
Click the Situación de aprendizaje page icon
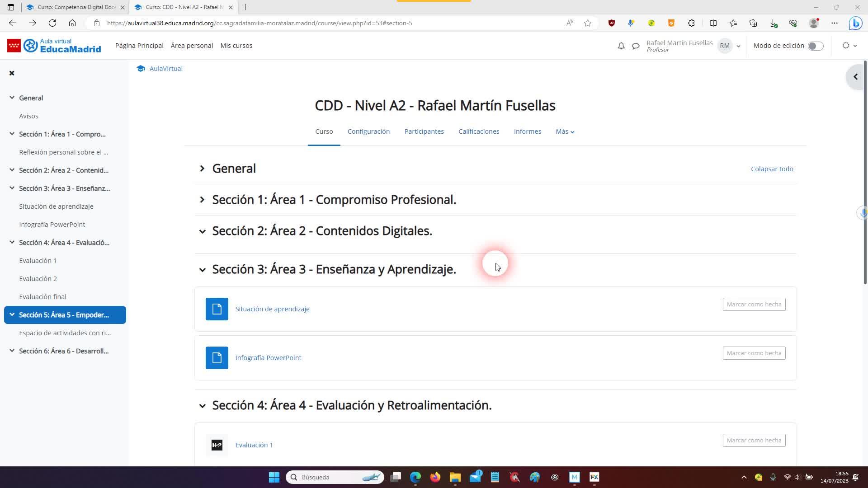pyautogui.click(x=217, y=309)
